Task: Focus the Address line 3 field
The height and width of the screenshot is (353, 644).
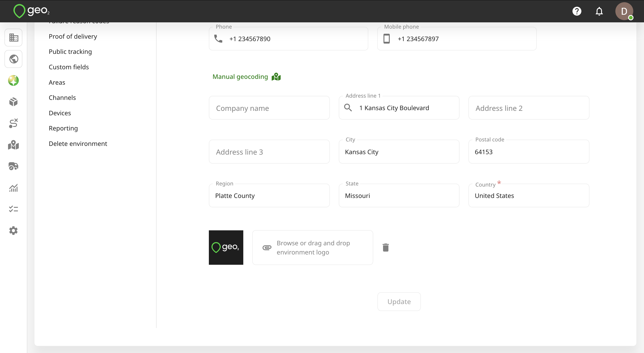Action: 269,152
